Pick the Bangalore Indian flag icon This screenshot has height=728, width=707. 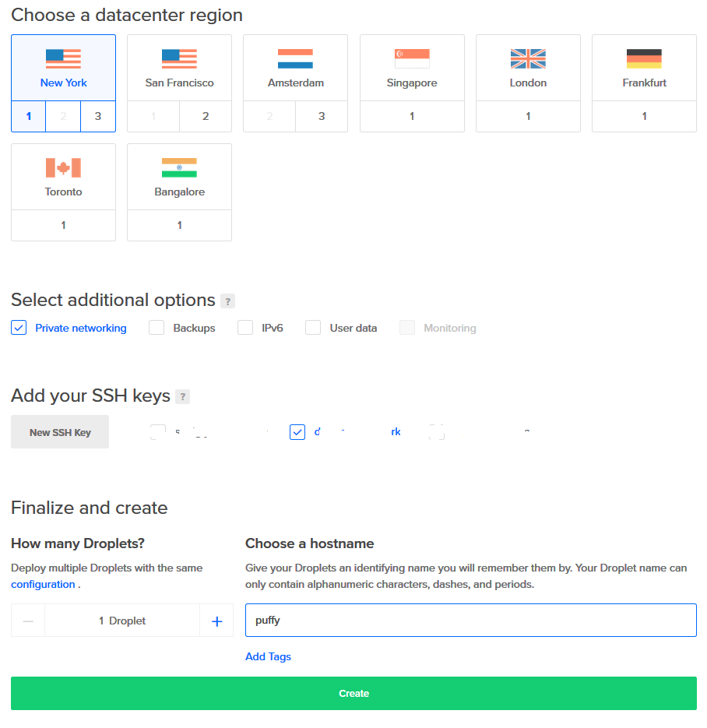[179, 168]
